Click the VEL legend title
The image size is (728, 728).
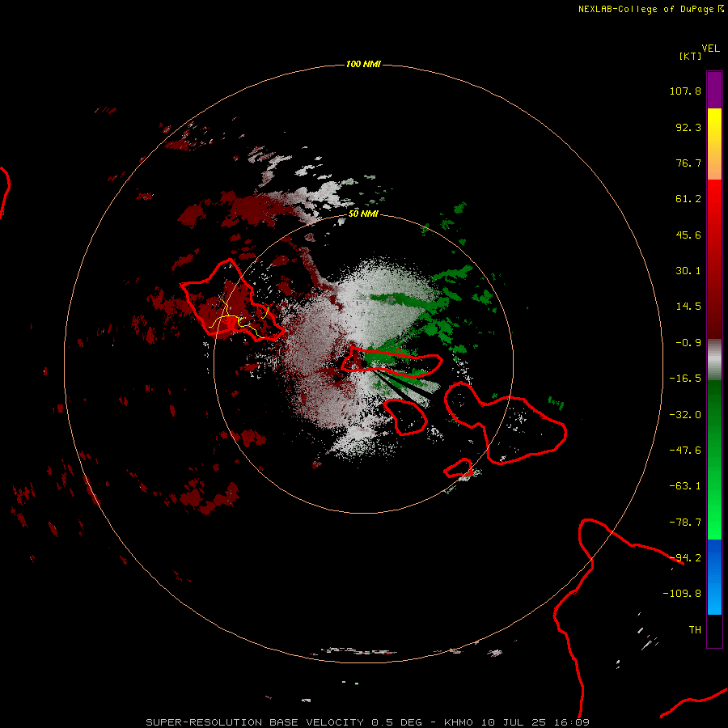pos(711,49)
